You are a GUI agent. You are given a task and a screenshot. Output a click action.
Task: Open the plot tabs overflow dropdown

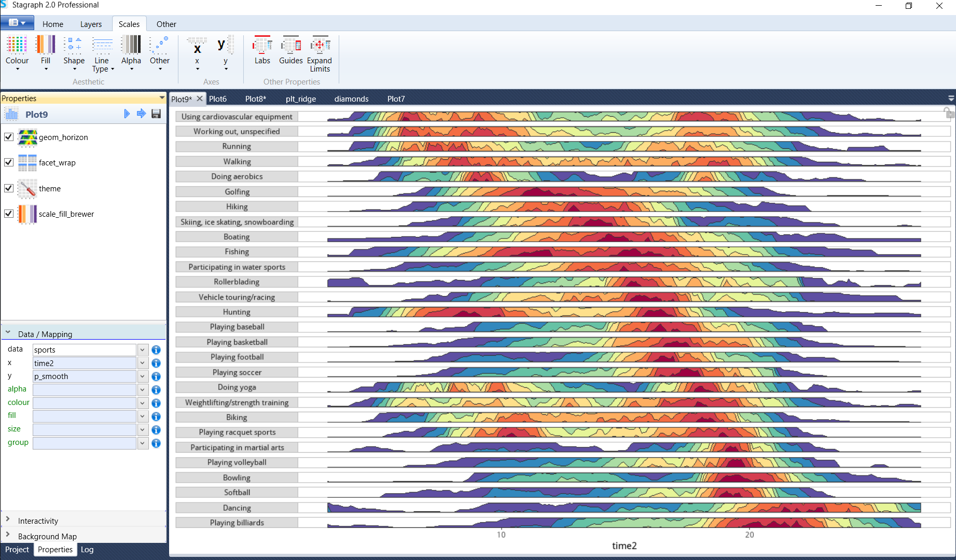(951, 99)
